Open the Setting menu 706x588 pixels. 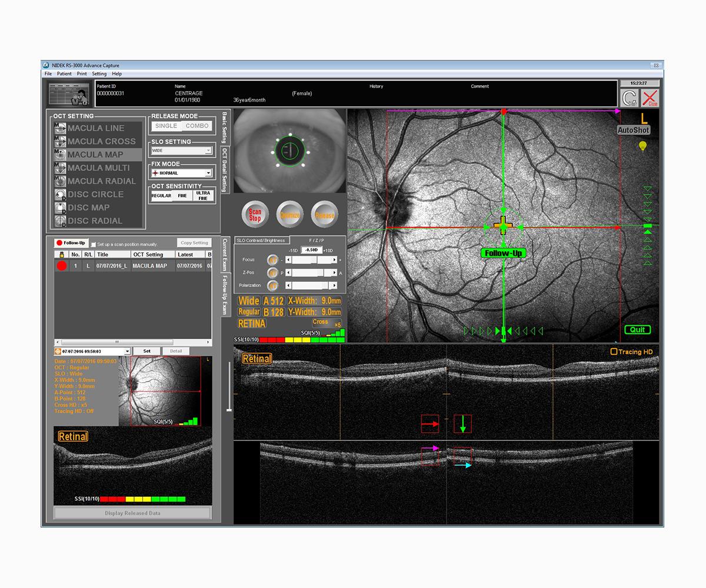[x=99, y=74]
